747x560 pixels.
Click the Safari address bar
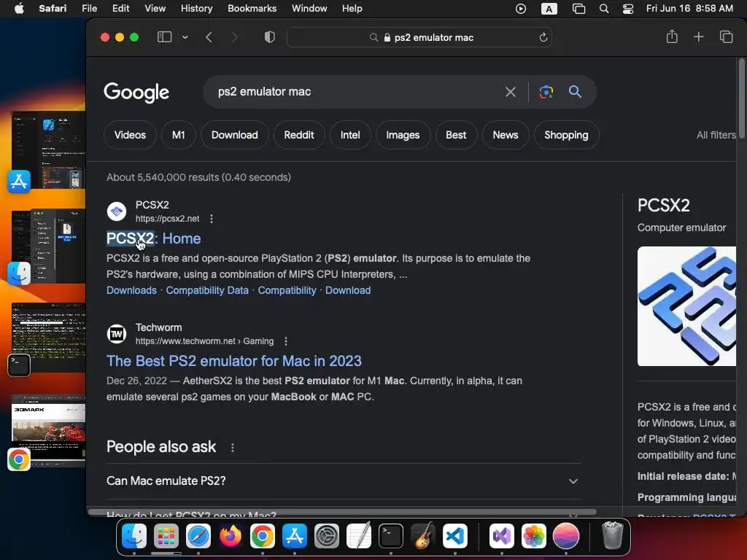(x=419, y=37)
